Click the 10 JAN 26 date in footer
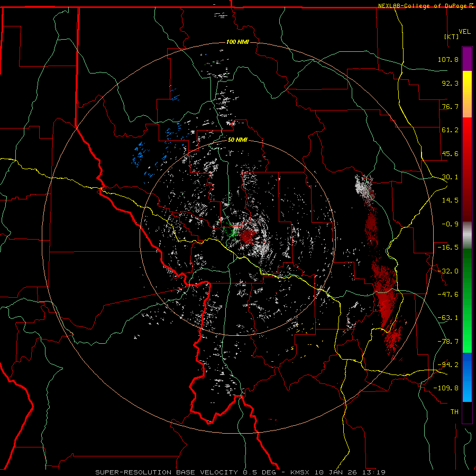The image size is (476, 476). 335,472
